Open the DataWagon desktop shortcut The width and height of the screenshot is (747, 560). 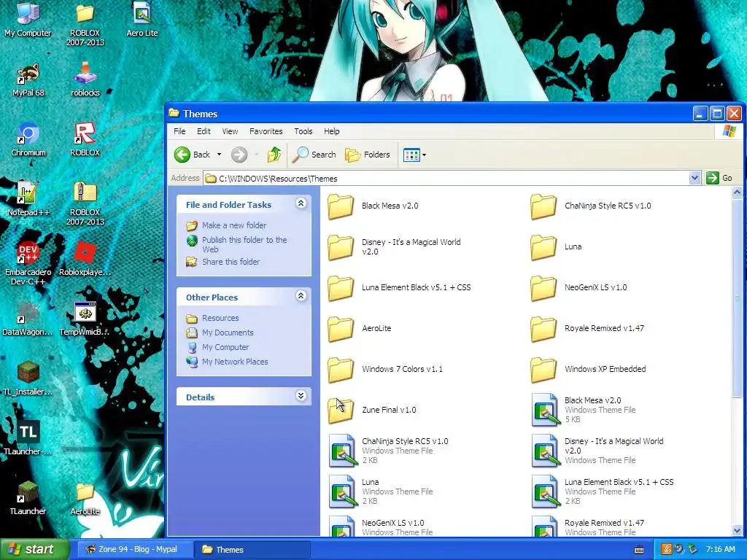click(x=28, y=319)
